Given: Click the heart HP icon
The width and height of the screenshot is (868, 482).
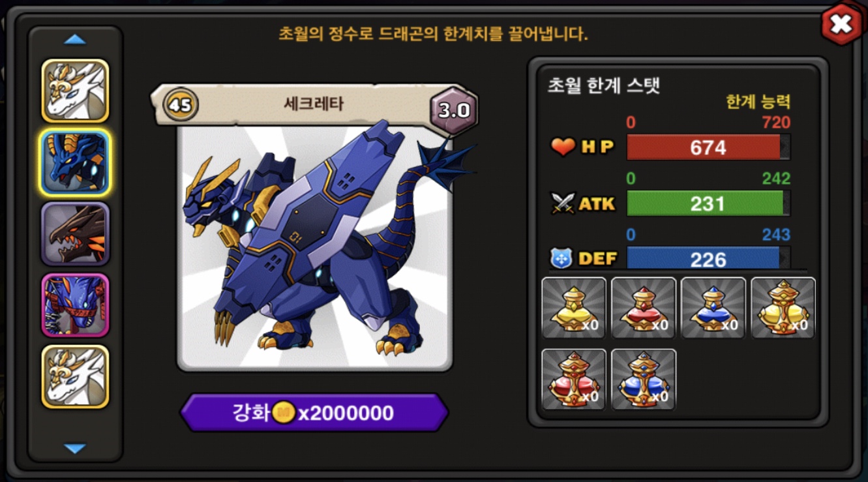Looking at the screenshot, I should (x=562, y=147).
